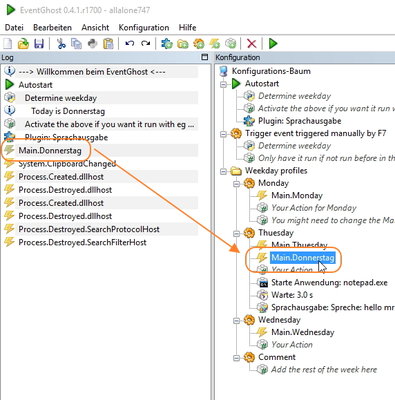Screen dimensions: 395x400
Task: Click the gear icon beside Monday
Action: pos(249,183)
